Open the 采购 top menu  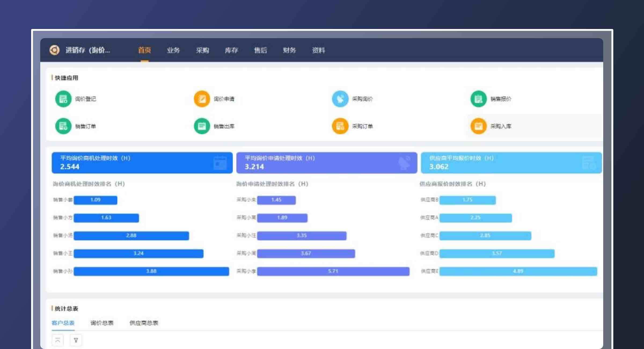point(202,50)
